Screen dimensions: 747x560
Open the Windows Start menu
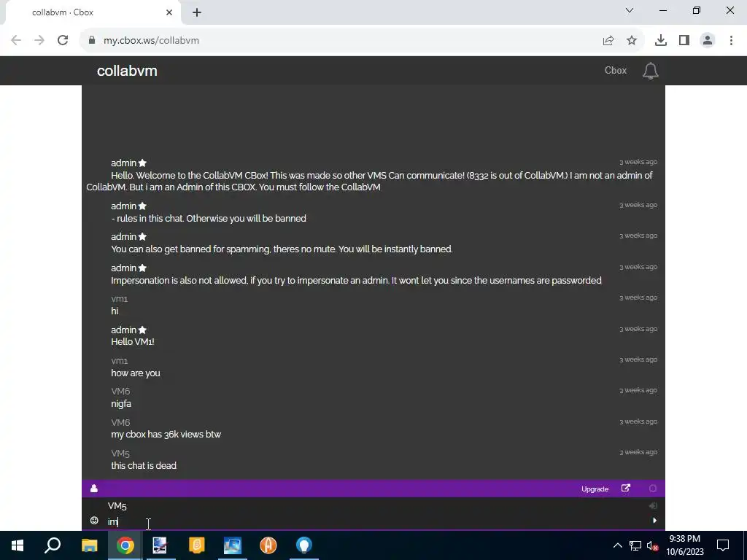18,545
